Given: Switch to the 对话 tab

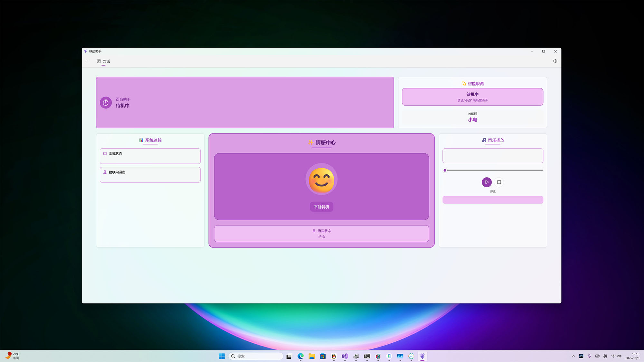Looking at the screenshot, I should point(103,61).
